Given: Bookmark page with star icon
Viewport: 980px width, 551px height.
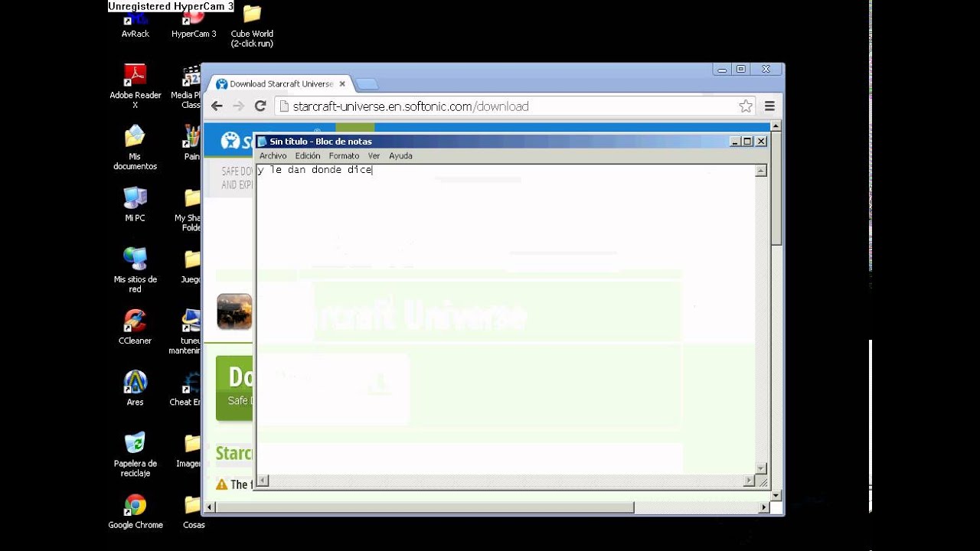Looking at the screenshot, I should tap(746, 106).
